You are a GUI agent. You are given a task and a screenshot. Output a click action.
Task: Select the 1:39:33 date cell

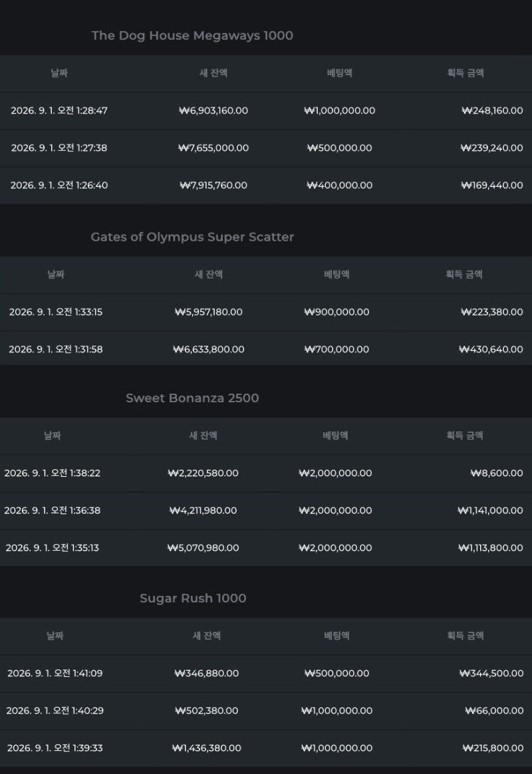click(55, 748)
